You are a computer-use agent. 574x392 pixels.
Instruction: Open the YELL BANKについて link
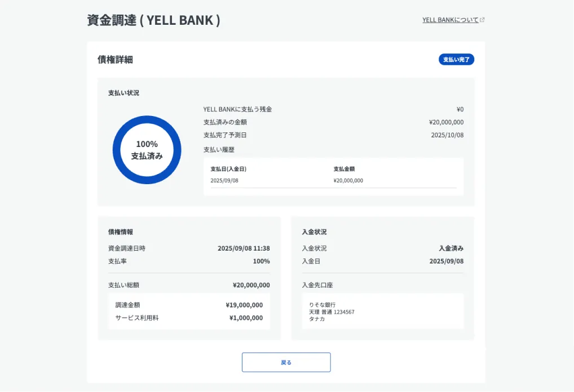click(450, 20)
